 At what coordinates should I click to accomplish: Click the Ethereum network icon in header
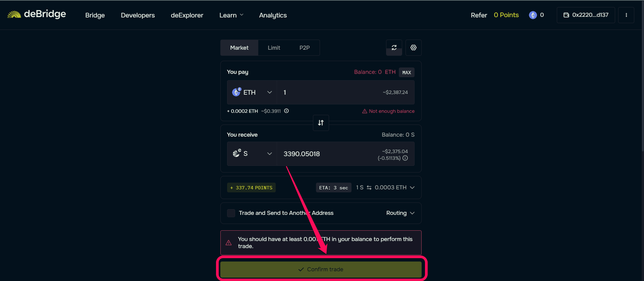(x=533, y=15)
